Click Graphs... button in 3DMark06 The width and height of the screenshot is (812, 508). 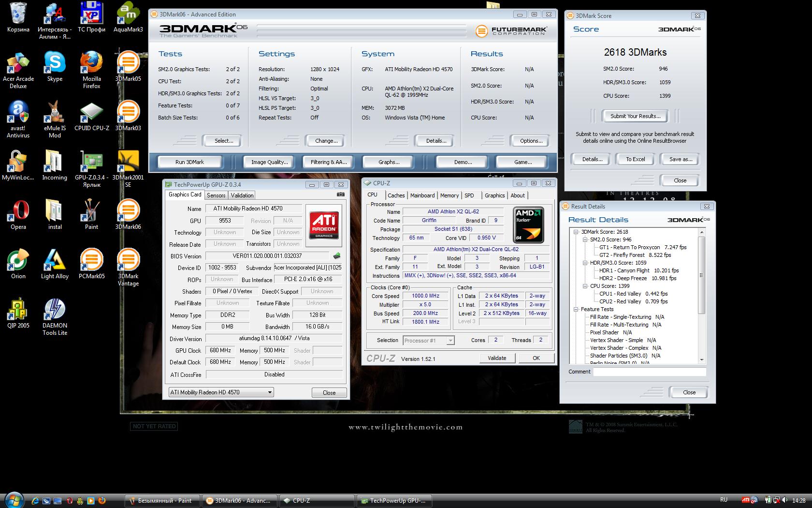389,162
